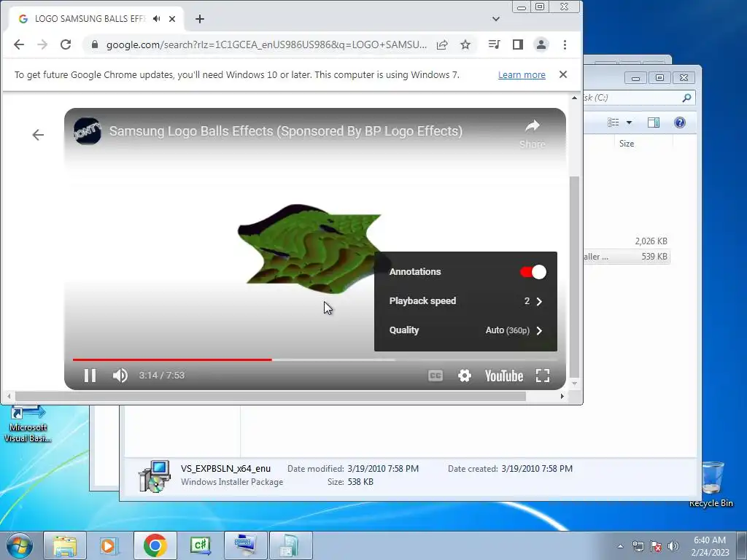
Task: Open the clock showing 6:40 AM
Action: tap(710, 546)
